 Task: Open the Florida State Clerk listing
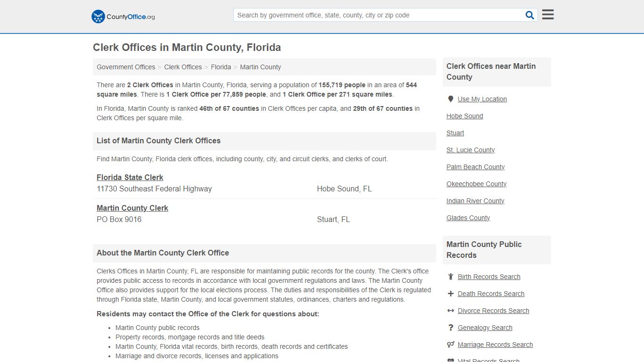[130, 177]
